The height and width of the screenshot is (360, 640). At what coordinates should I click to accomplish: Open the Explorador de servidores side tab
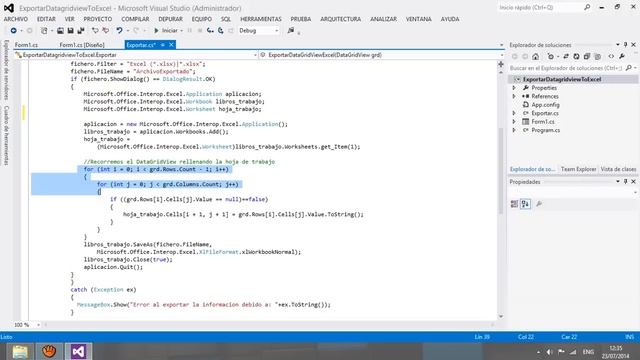[6, 70]
